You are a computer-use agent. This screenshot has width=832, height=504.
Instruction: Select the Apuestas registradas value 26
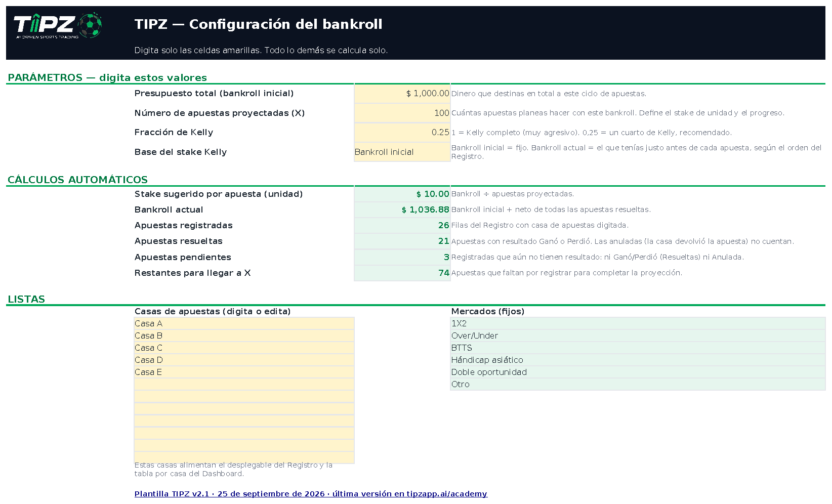402,225
